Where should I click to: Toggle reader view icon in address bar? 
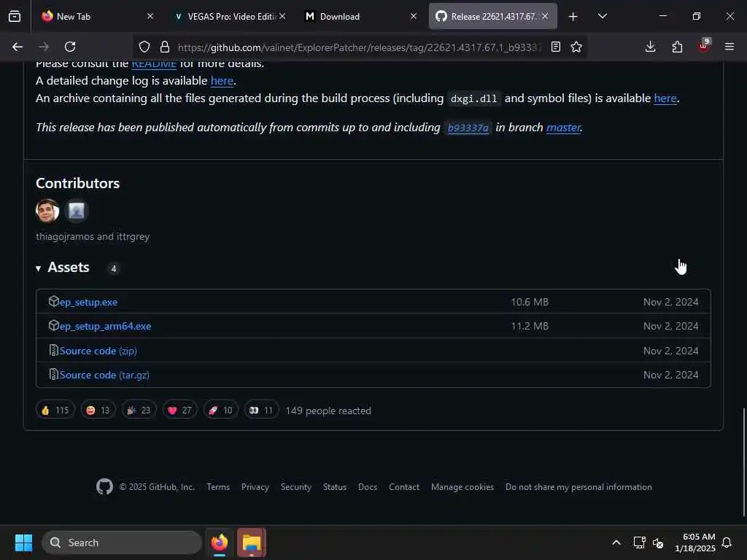(x=555, y=47)
